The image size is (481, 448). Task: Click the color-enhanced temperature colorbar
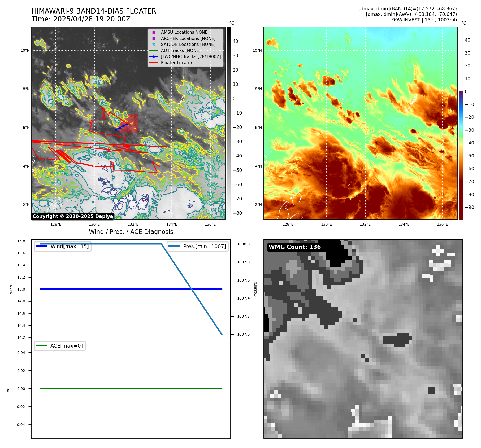461,123
